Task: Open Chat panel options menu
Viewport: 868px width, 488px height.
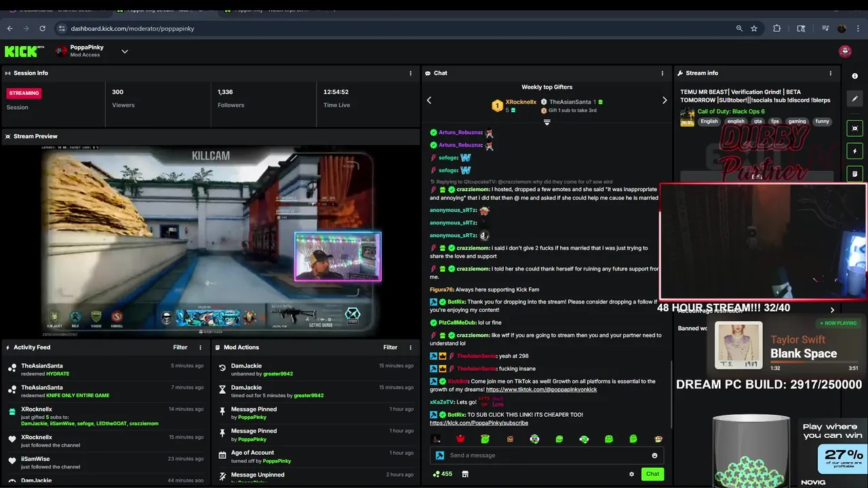Action: [663, 73]
